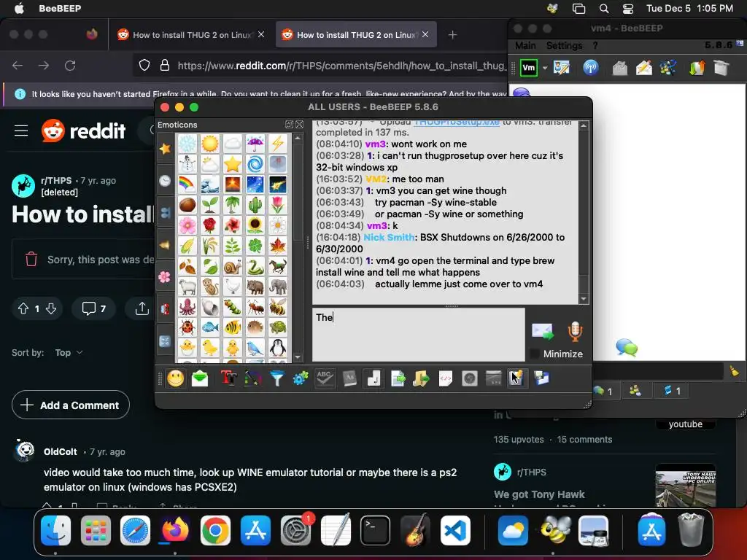
Task: Expand the Sort by Top dropdown
Action: pyautogui.click(x=69, y=353)
